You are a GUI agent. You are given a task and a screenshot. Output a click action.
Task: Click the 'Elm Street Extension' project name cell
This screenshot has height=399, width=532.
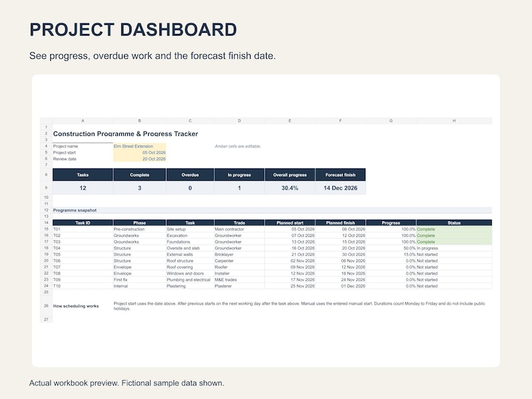[139, 146]
